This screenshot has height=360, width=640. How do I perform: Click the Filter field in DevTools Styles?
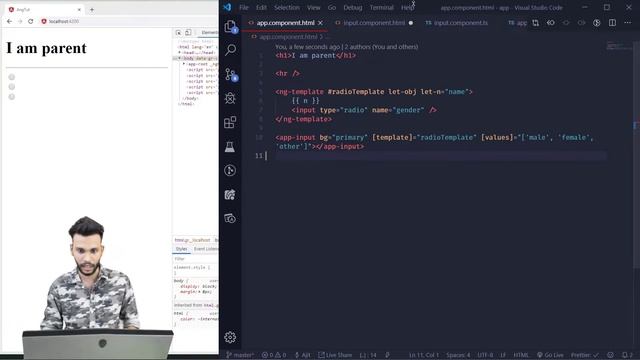(195, 259)
